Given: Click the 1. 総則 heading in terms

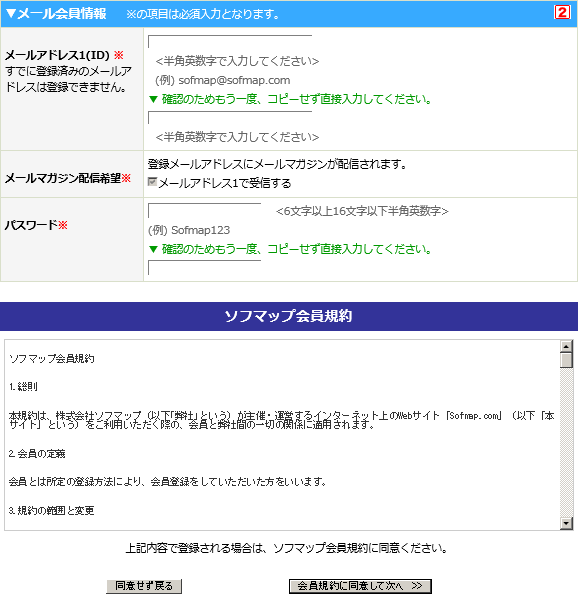Looking at the screenshot, I should click(23, 386).
